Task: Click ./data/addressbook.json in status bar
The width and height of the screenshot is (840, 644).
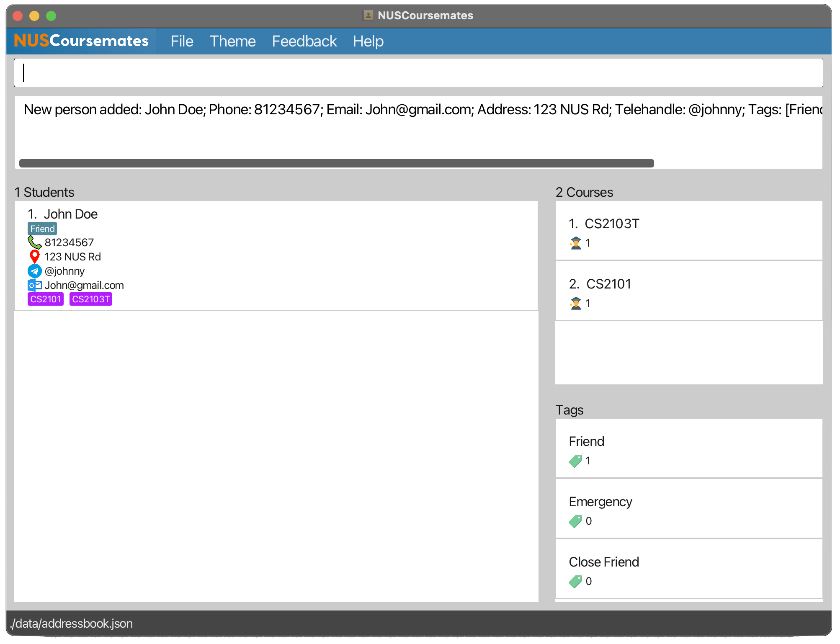Action: [71, 623]
